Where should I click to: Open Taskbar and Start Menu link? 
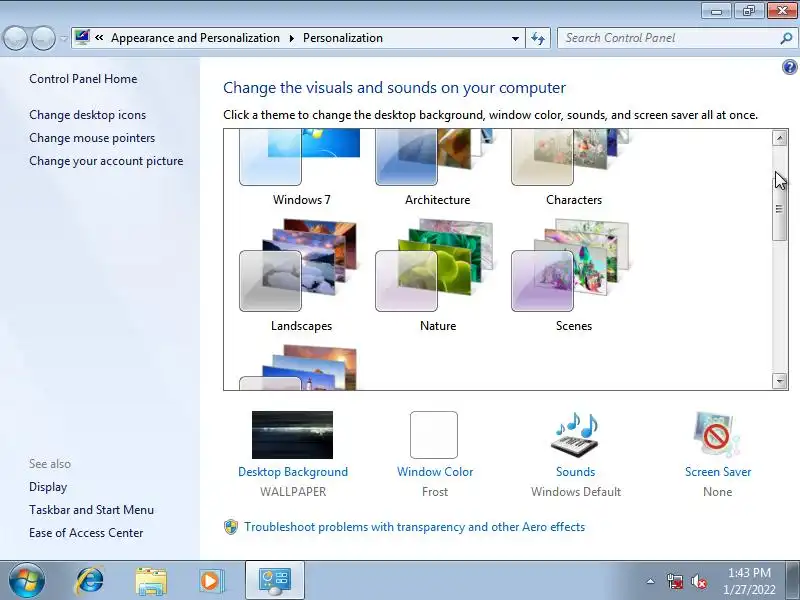point(91,510)
